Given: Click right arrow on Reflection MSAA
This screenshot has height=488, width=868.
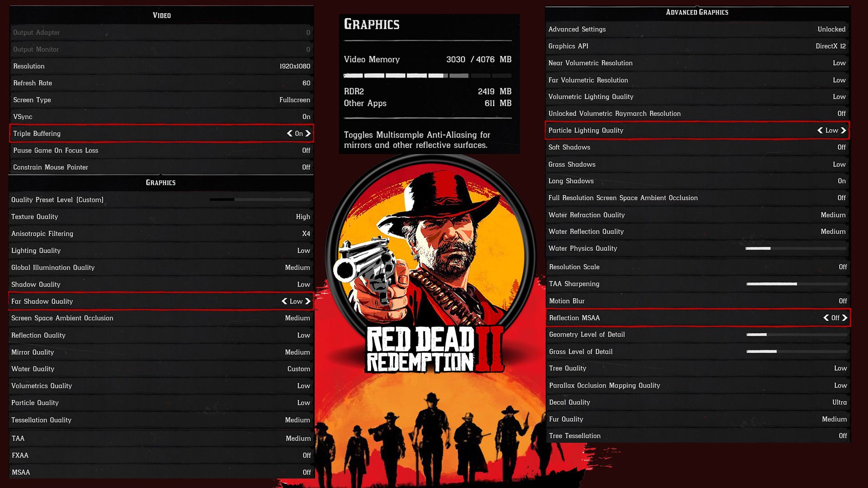Looking at the screenshot, I should [x=844, y=318].
